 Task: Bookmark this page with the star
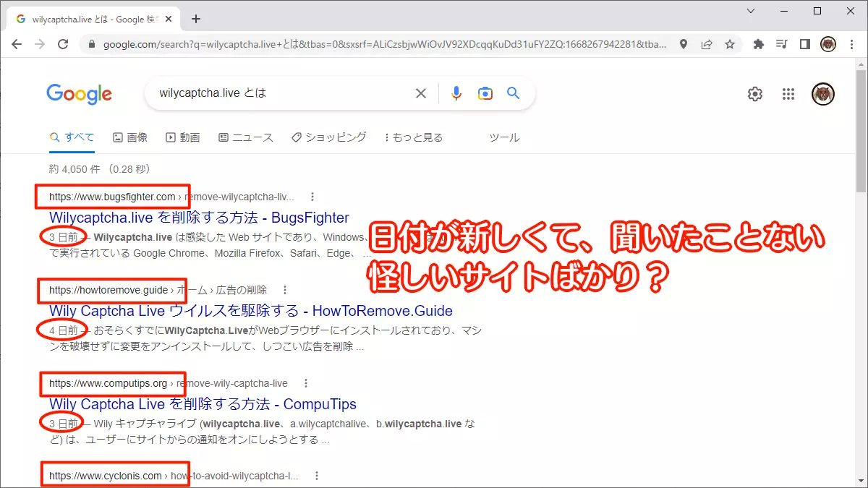click(x=730, y=44)
